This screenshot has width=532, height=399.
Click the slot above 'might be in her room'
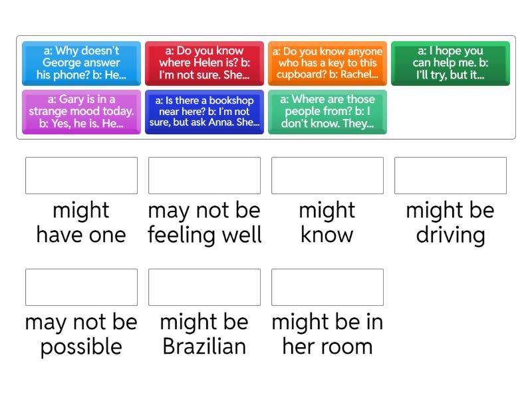327,287
